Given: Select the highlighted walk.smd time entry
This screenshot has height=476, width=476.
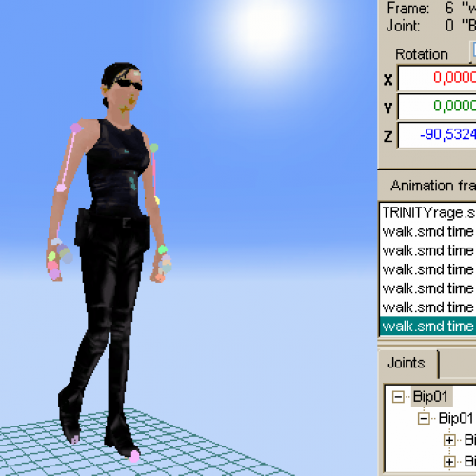Looking at the screenshot, I should tap(428, 327).
